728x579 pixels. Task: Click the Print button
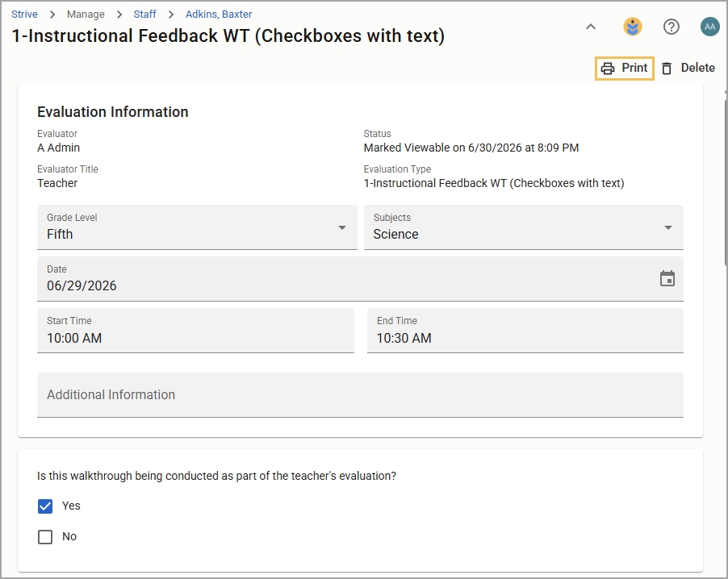pyautogui.click(x=625, y=69)
